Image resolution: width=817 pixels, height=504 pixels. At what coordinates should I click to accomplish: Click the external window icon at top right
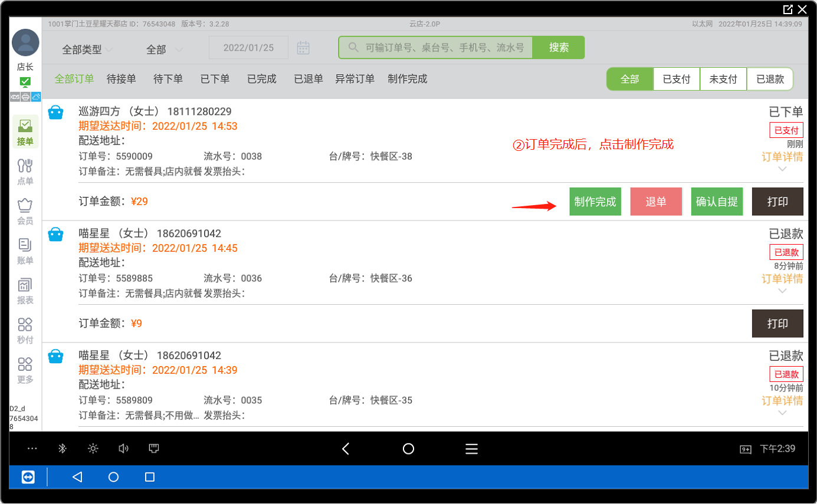788,9
